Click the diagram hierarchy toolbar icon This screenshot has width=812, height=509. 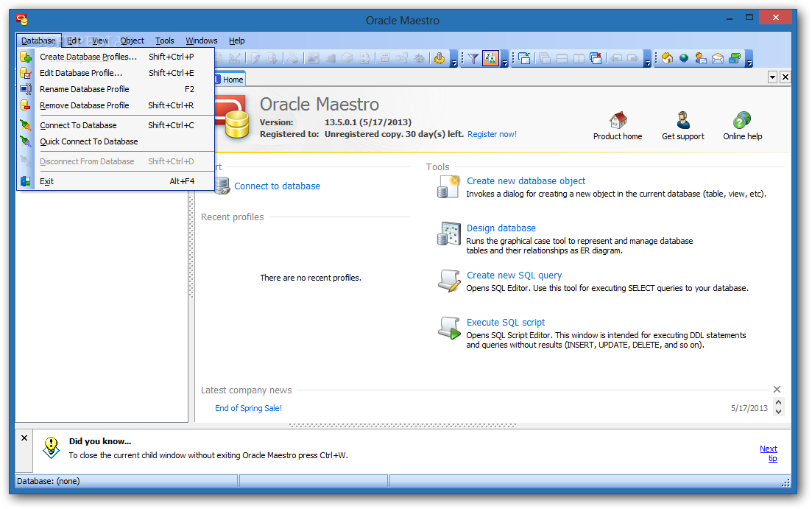click(x=402, y=59)
